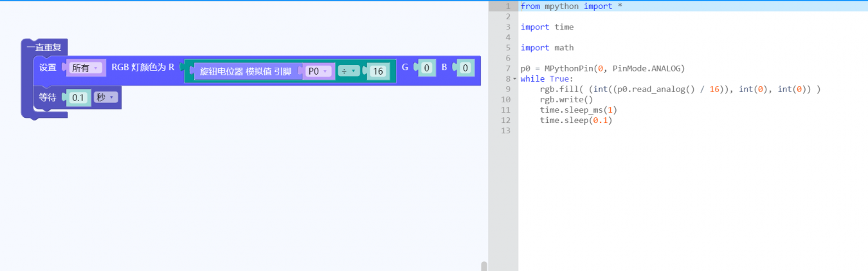Screen dimensions: 868x271
Task: Click code line 'rgb.write()'
Action: coord(566,99)
